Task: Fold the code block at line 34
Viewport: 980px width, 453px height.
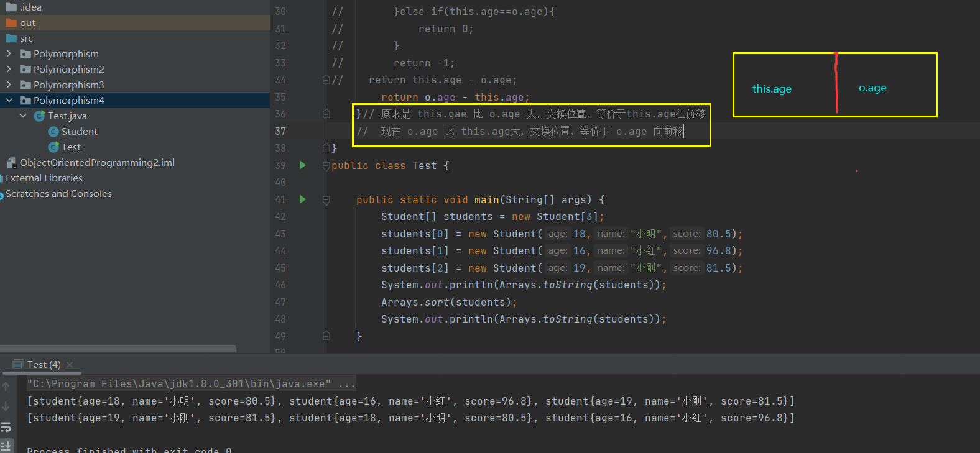Action: (326, 80)
